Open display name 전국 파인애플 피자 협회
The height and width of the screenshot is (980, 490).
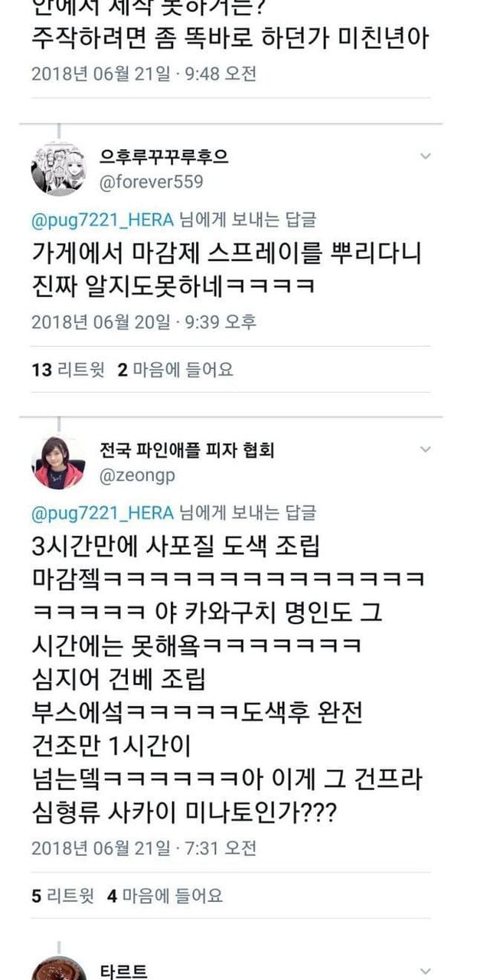pos(188,450)
